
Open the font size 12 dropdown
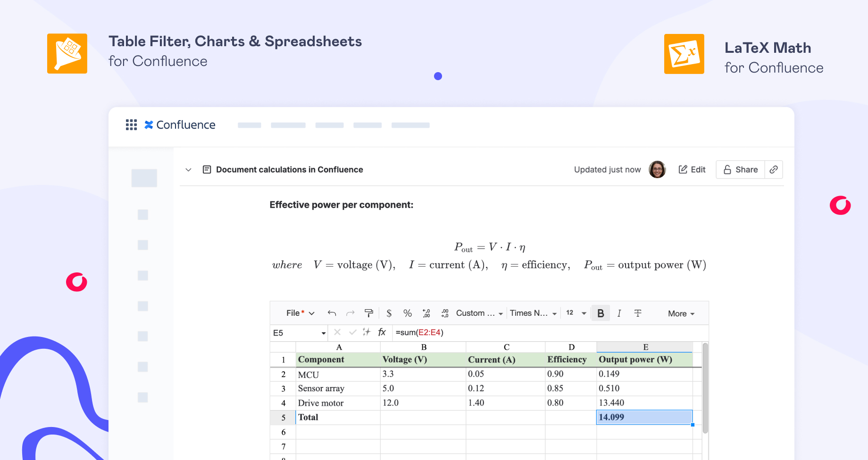pyautogui.click(x=576, y=313)
